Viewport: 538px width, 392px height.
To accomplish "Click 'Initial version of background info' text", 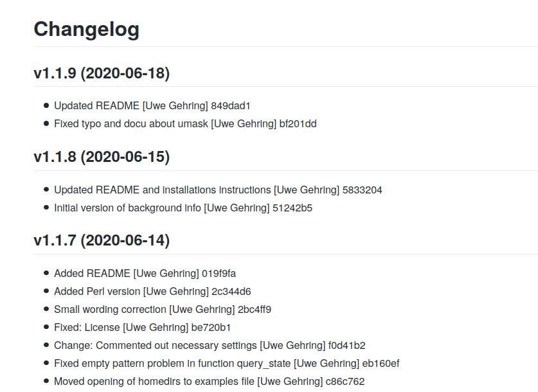I will click(127, 208).
